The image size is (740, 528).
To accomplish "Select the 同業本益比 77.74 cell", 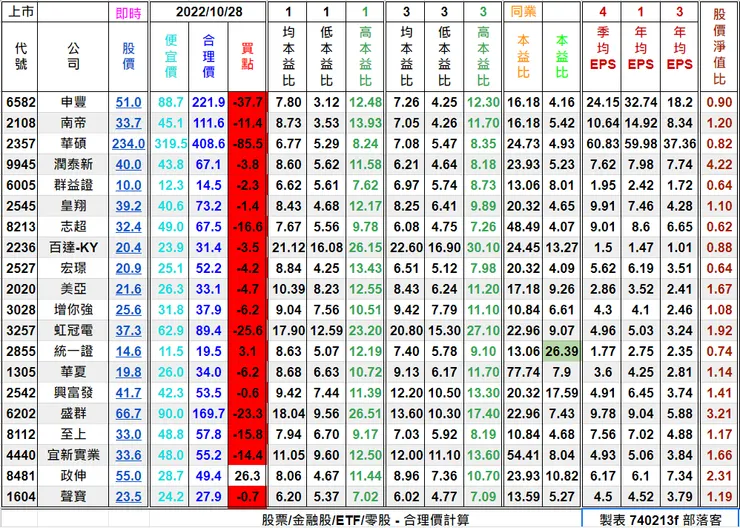I will (523, 372).
